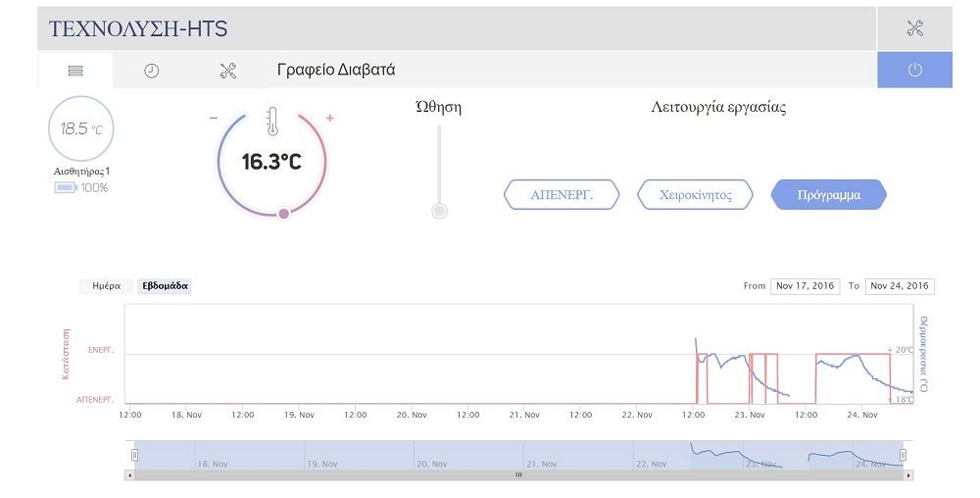Screen dimensions: 980x498
Task: Open the wrench settings tab icon
Action: pyautogui.click(x=228, y=71)
